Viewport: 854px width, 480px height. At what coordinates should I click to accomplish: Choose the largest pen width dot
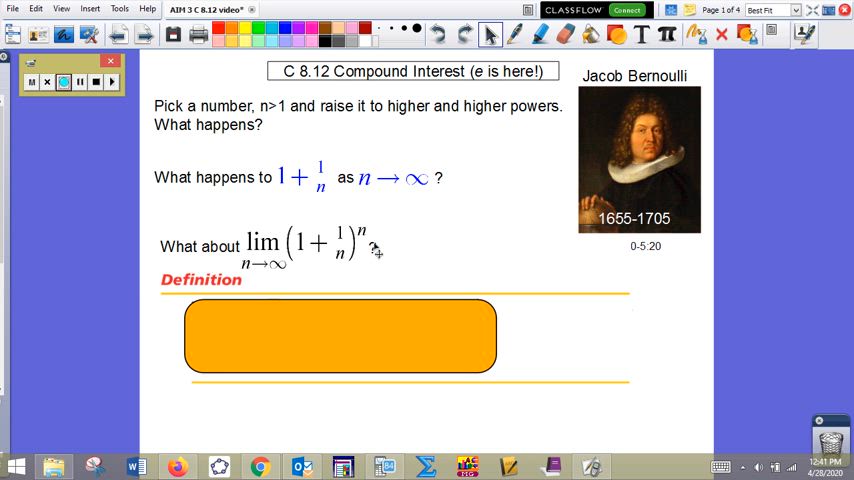click(x=417, y=28)
